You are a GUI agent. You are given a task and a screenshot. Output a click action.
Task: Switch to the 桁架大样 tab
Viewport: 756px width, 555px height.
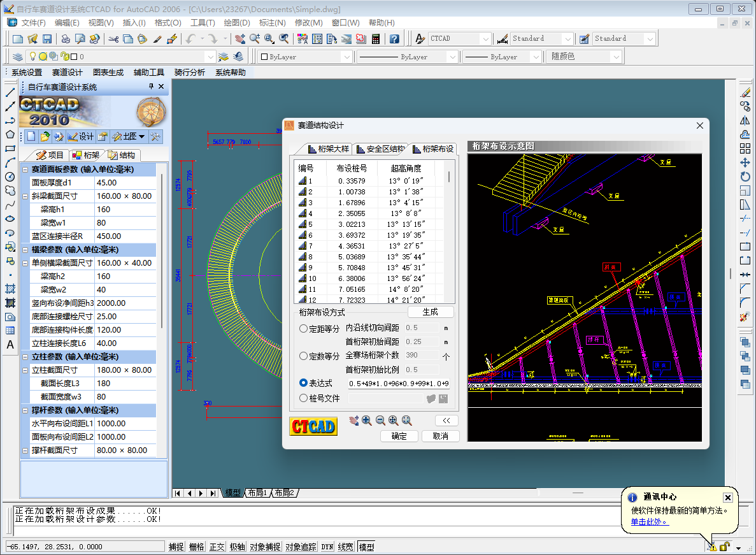pos(328,149)
